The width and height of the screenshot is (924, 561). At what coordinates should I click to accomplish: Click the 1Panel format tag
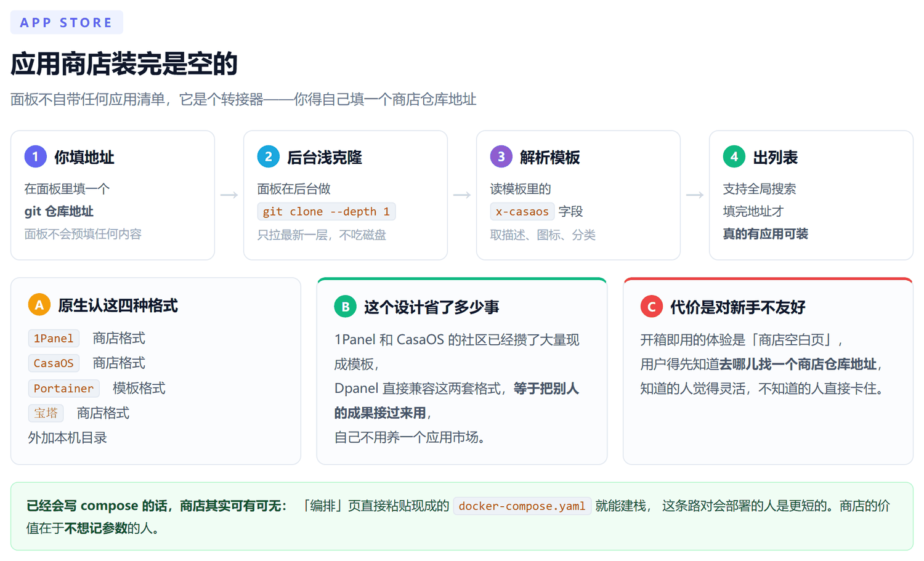pos(54,338)
